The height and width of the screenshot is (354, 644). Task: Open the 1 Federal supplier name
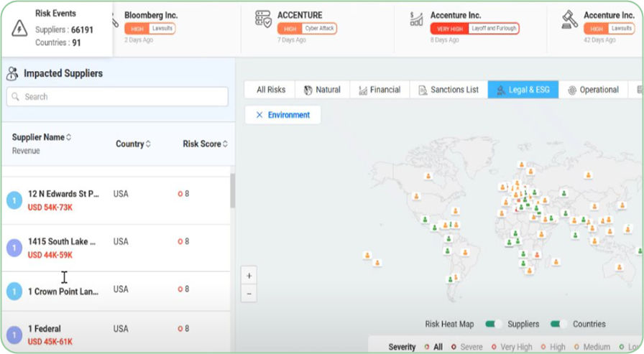click(45, 329)
